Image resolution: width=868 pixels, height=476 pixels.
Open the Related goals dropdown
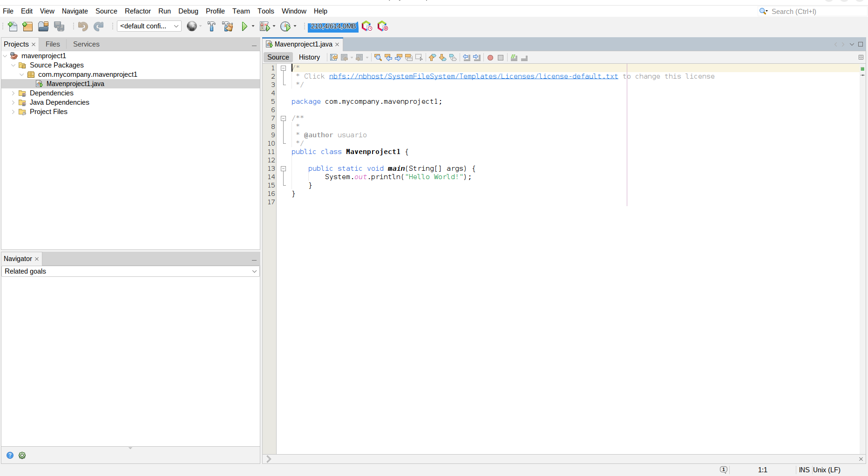(130, 271)
